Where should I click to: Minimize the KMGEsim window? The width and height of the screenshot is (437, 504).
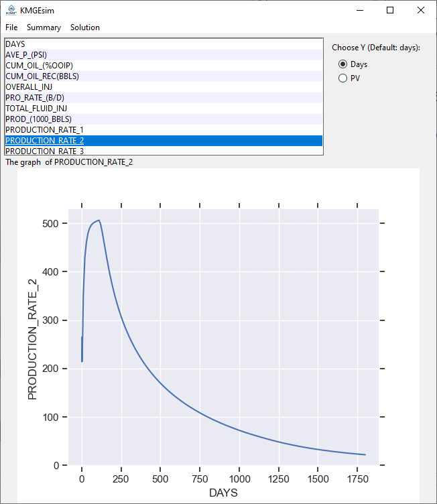coord(360,10)
